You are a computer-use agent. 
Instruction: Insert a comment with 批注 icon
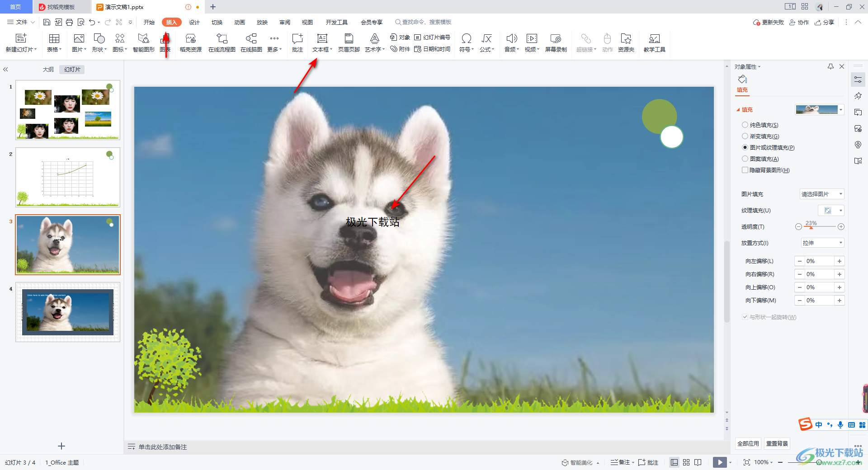click(x=297, y=39)
